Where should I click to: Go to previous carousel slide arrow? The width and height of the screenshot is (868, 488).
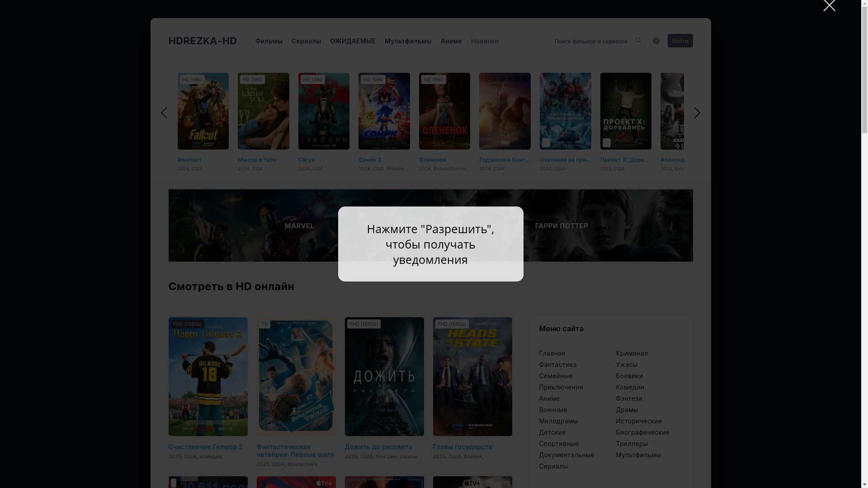[x=164, y=113]
